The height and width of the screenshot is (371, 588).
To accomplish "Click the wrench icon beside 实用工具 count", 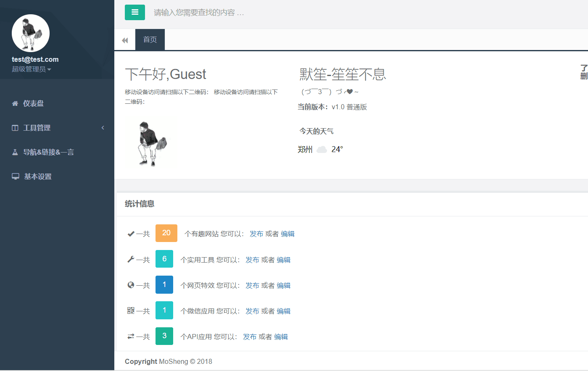I will tap(131, 260).
